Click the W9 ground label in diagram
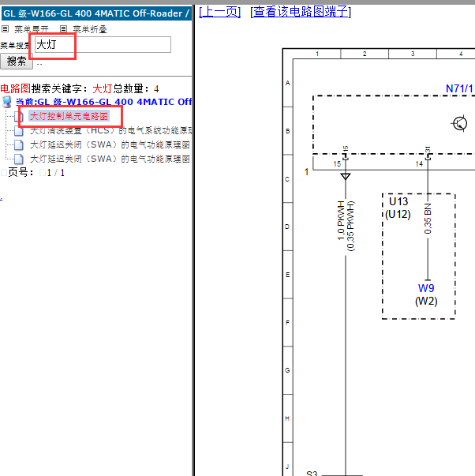Viewport: 475px width, 476px height. coord(426,288)
